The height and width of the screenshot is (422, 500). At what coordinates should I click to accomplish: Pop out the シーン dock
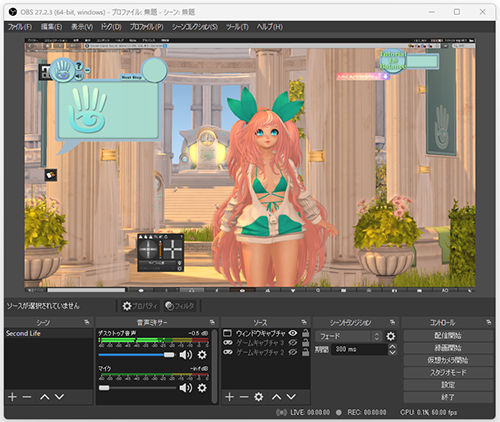87,322
